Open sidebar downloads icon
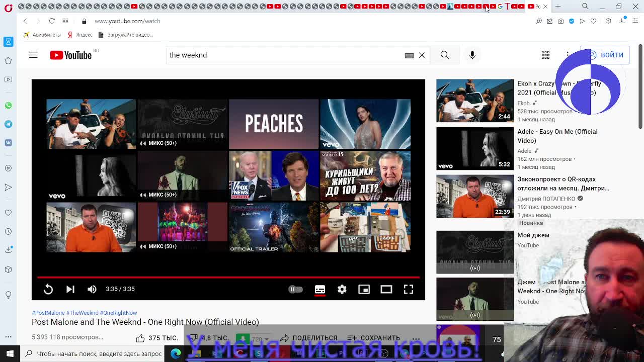644x362 pixels. click(8, 250)
